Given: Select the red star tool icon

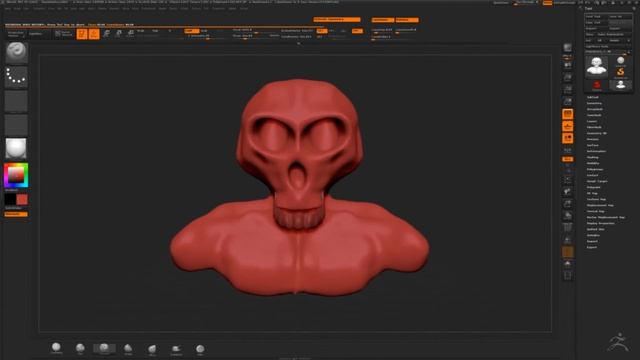Looking at the screenshot, I should point(597,84).
